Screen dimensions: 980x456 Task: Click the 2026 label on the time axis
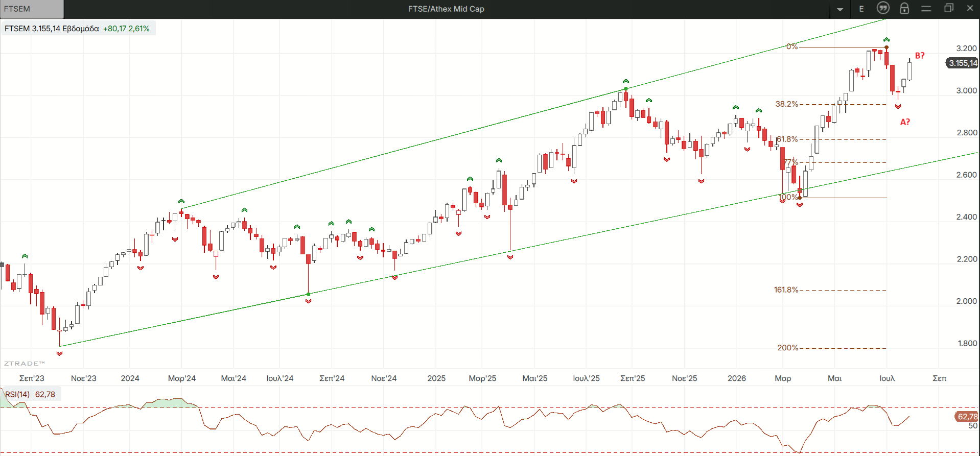[x=737, y=378]
